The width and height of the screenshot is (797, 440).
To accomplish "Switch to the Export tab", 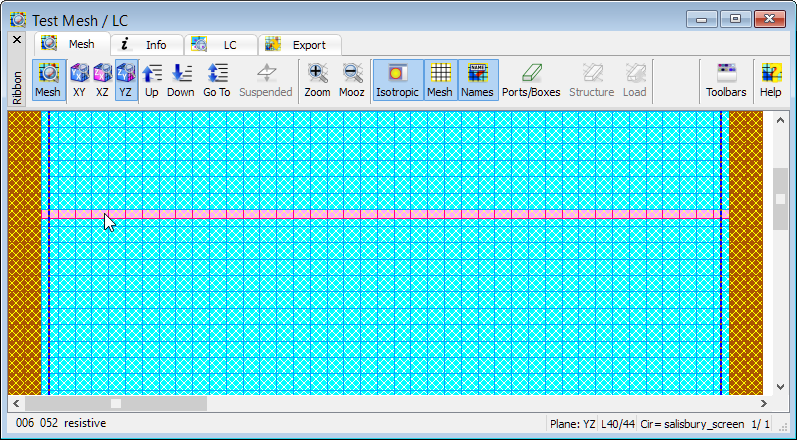I will [x=298, y=45].
